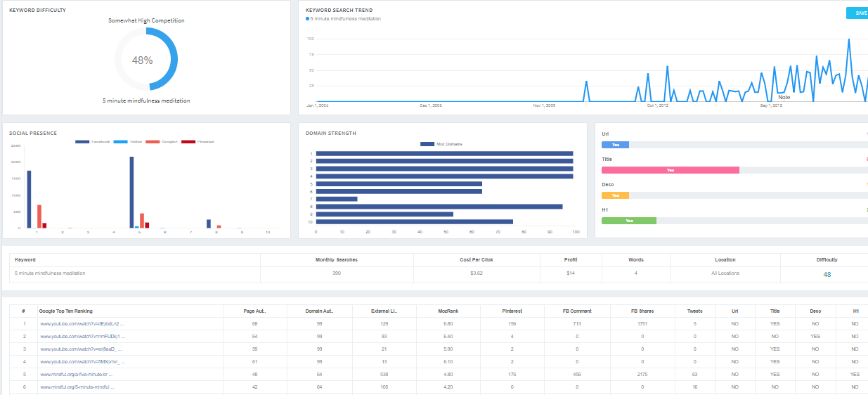Open the first YouTube ranking result link
Image resolution: width=868 pixels, height=395 pixels.
pyautogui.click(x=82, y=324)
